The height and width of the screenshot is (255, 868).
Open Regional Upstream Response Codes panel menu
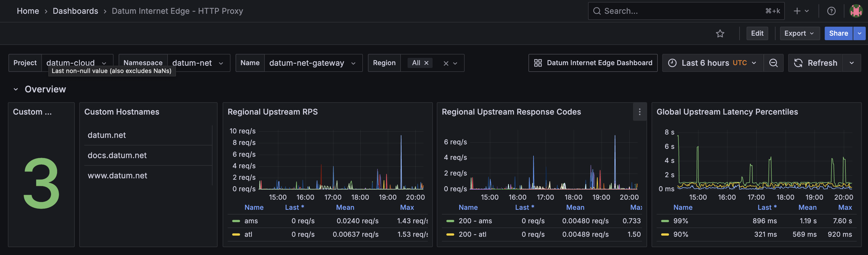(x=639, y=112)
